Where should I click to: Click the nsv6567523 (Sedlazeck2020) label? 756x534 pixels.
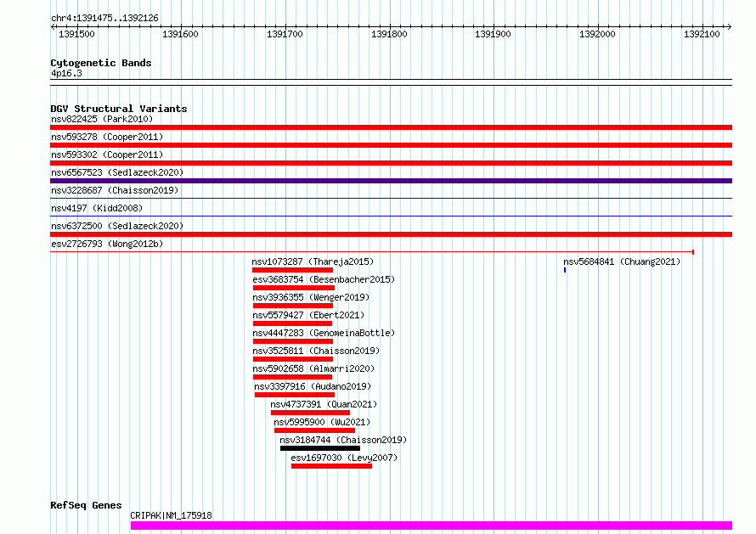pyautogui.click(x=117, y=172)
